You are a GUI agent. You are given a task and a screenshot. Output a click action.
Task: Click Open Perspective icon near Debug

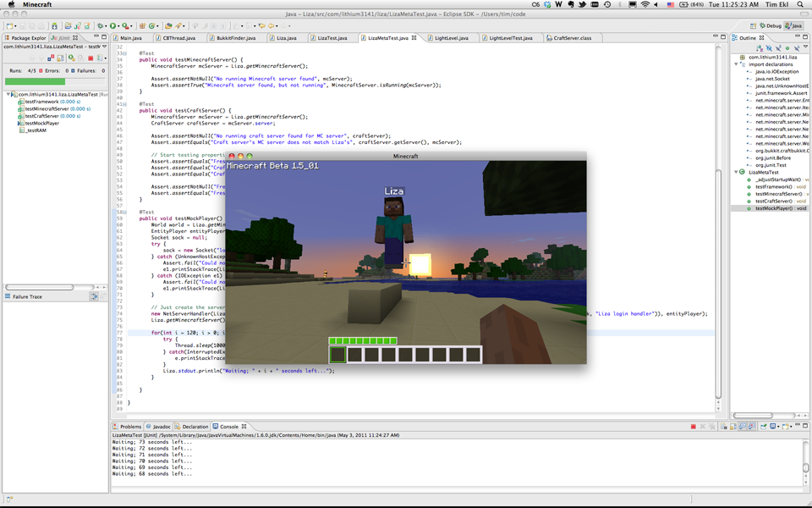(754, 26)
